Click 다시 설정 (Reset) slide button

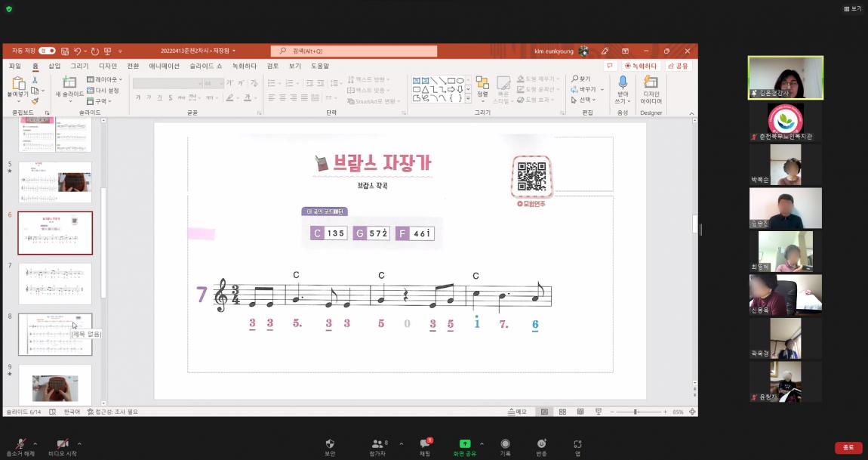tap(103, 91)
